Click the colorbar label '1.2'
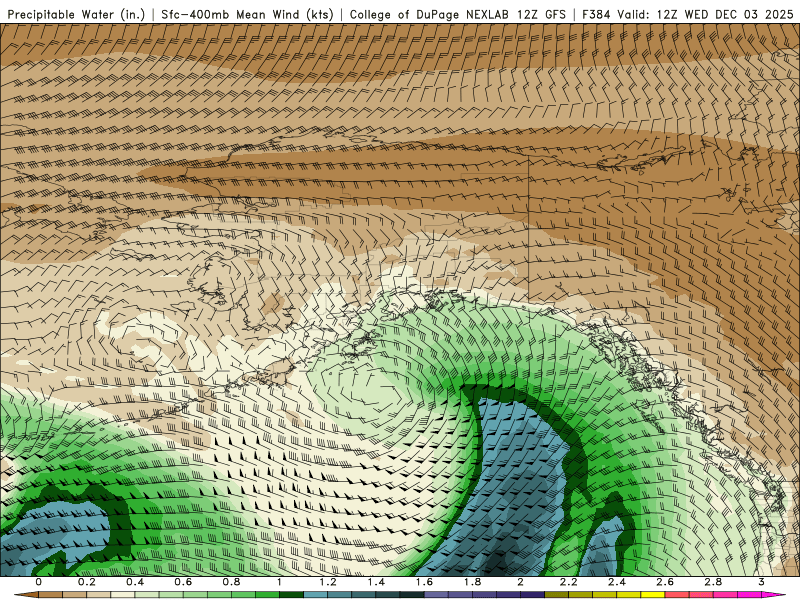Screen dimensions: 800x600 point(328,582)
